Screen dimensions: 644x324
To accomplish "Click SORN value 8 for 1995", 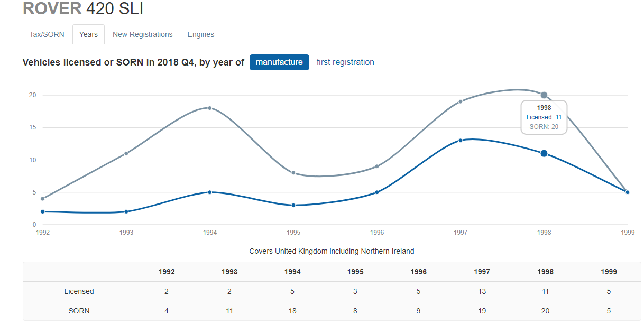I will coord(355,311).
